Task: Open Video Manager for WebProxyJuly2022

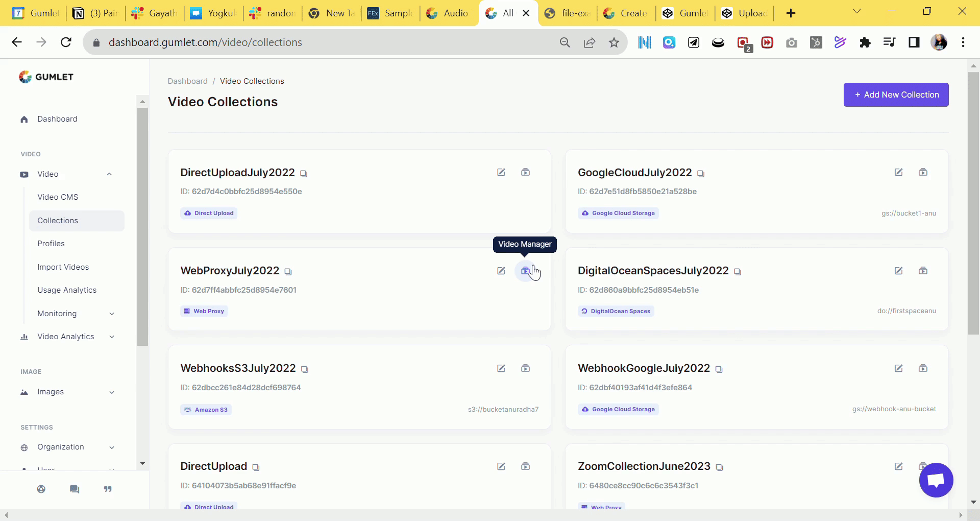Action: [525, 271]
